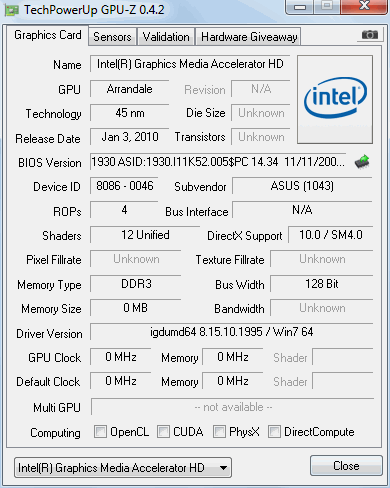Expand GPU list via dropdown arrow
Viewport: 390px width, 488px height.
point(224,468)
